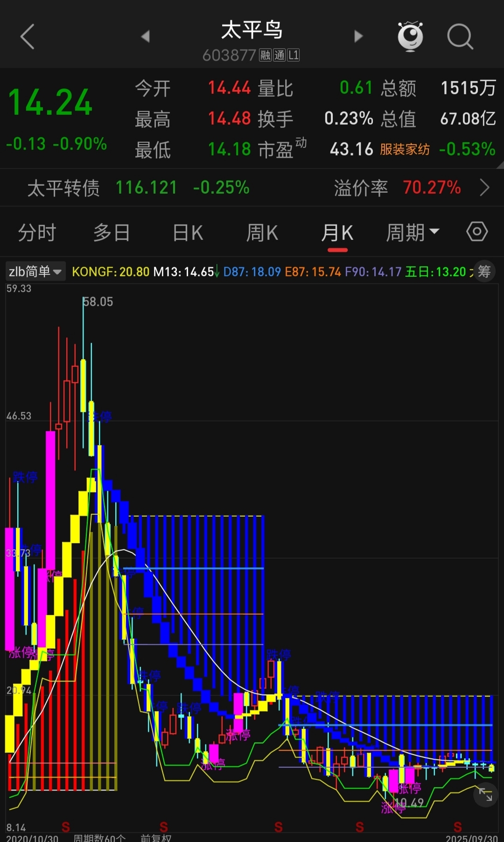This screenshot has height=842, width=504.
Task: Tap the 10.49 low price marker
Action: click(x=409, y=802)
